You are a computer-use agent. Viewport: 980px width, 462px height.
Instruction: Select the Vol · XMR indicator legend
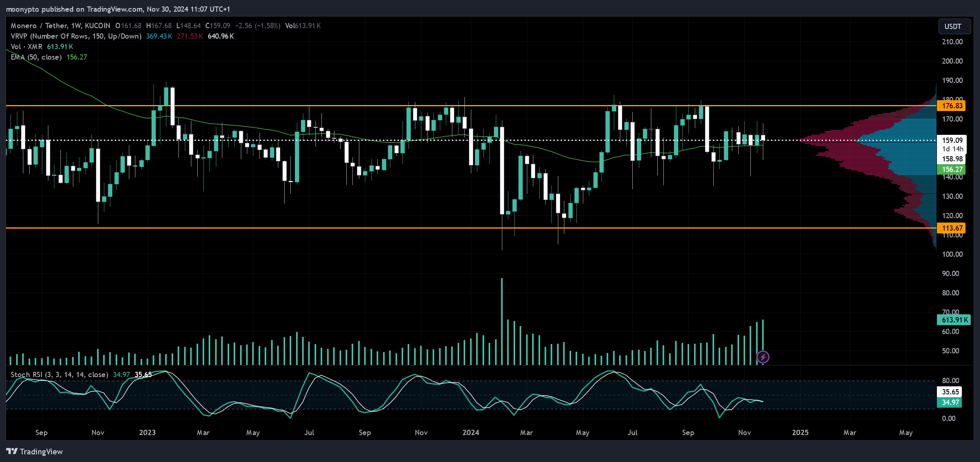pos(26,47)
